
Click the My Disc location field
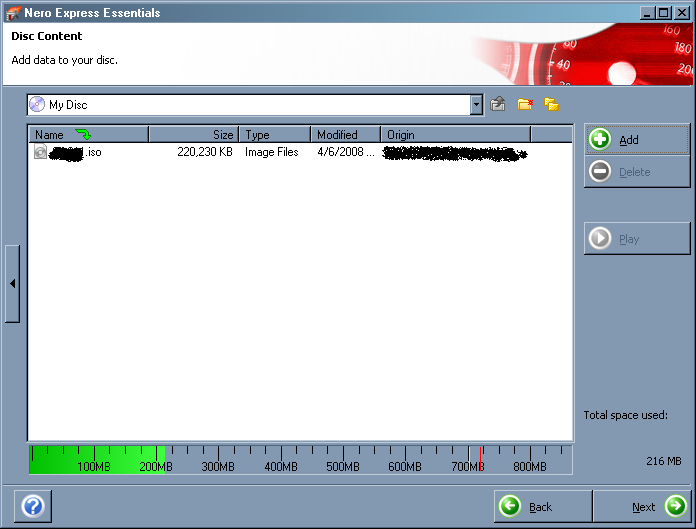tap(255, 105)
